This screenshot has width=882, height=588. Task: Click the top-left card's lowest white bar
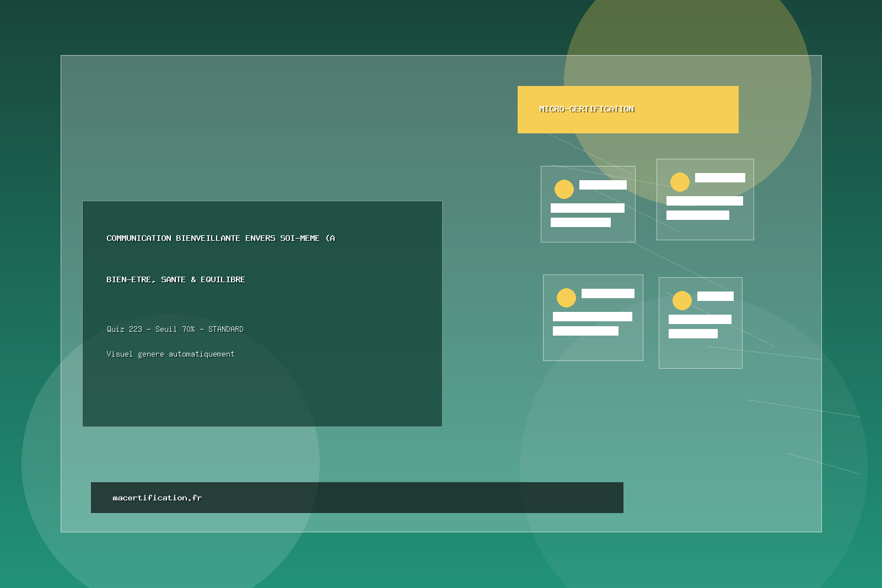(580, 222)
